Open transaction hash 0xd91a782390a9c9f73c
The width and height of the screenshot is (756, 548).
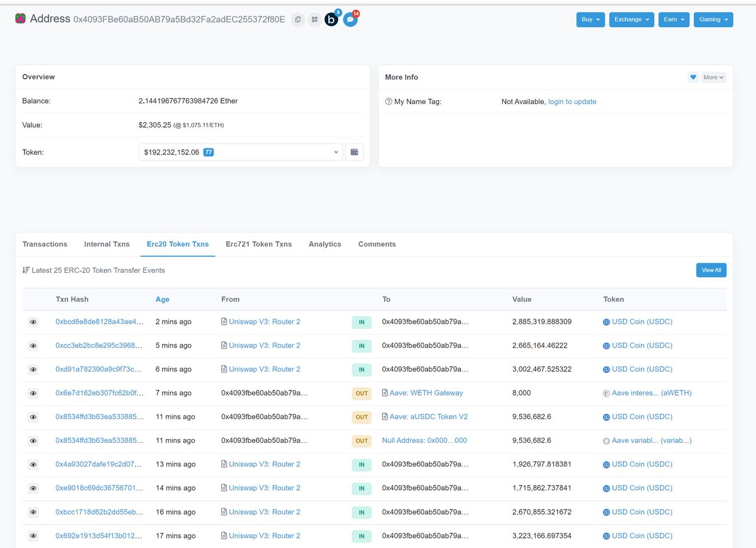[99, 370]
